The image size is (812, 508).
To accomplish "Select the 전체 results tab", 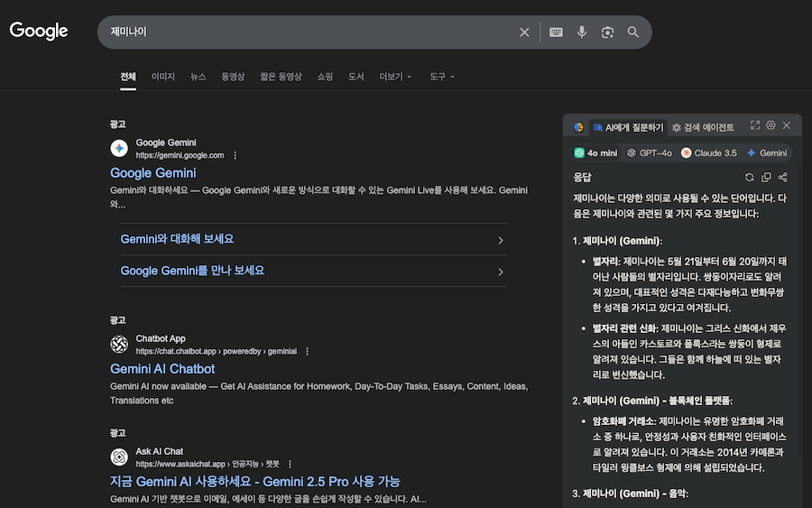I will point(128,77).
